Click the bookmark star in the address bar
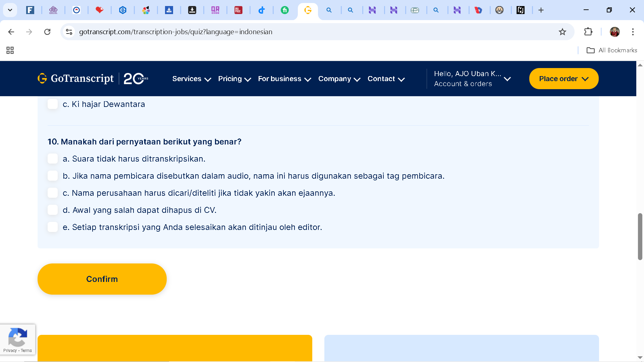This screenshot has height=362, width=644. 562,32
